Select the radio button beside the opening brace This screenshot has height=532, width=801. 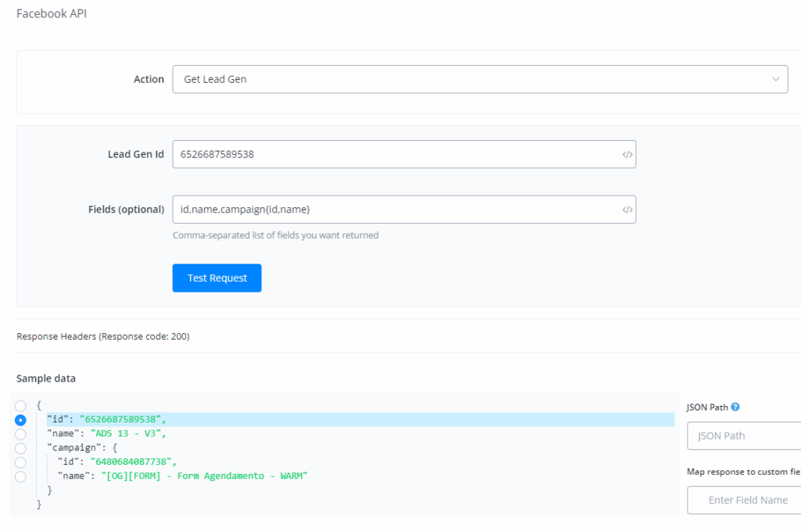click(x=20, y=406)
